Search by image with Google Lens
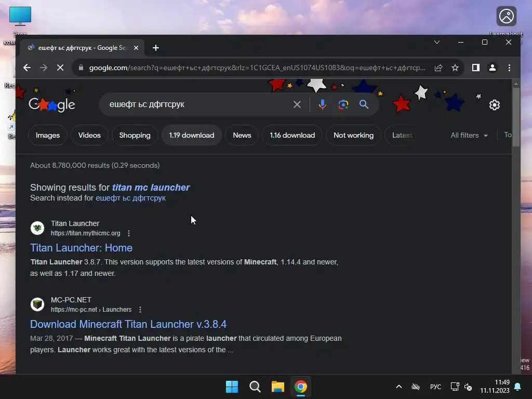This screenshot has width=532, height=399. [x=343, y=104]
